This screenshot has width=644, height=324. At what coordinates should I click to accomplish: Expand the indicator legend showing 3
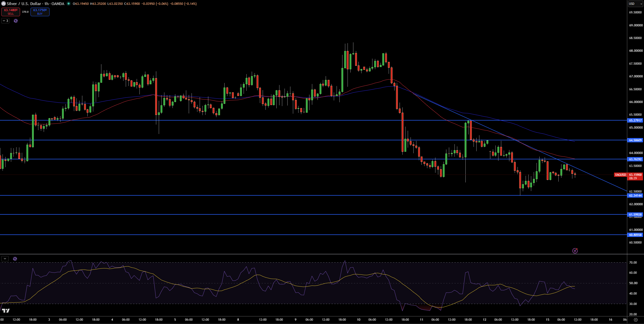(5, 21)
